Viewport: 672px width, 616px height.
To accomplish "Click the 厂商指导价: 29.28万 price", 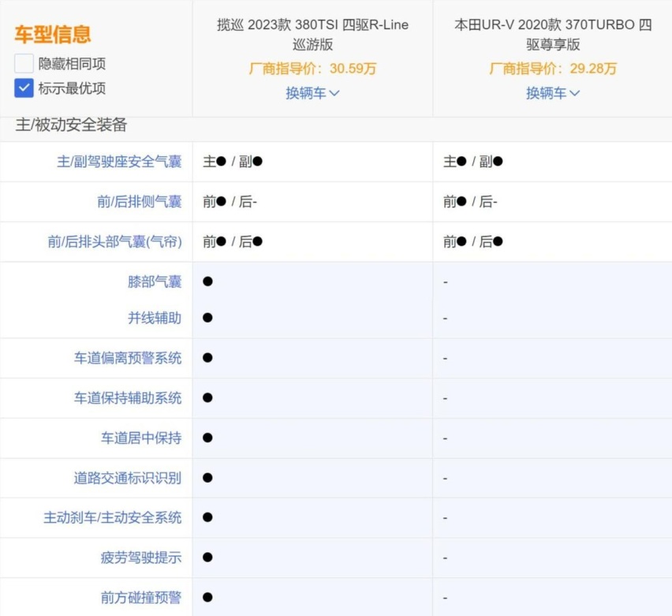I will 553,69.
